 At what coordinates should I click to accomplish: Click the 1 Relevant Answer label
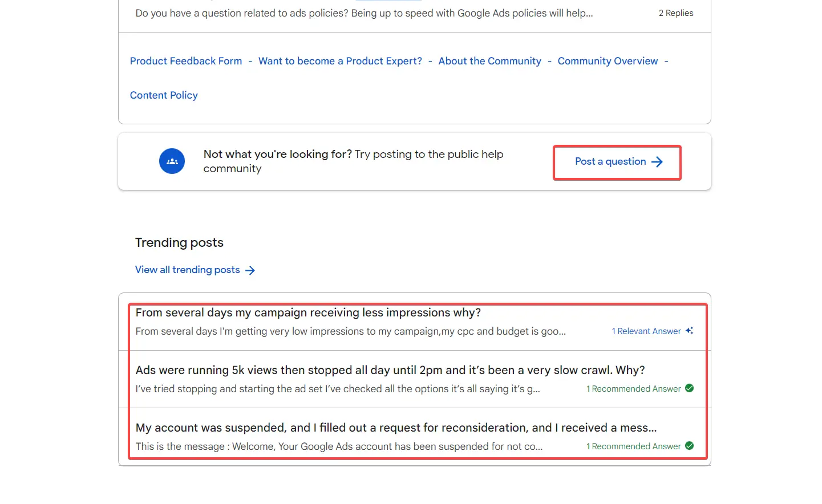[x=646, y=331]
